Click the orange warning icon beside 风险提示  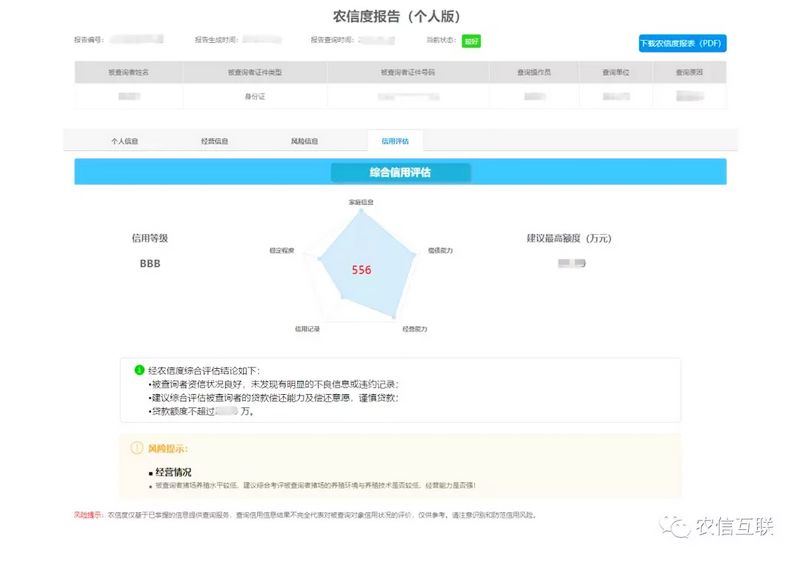138,448
